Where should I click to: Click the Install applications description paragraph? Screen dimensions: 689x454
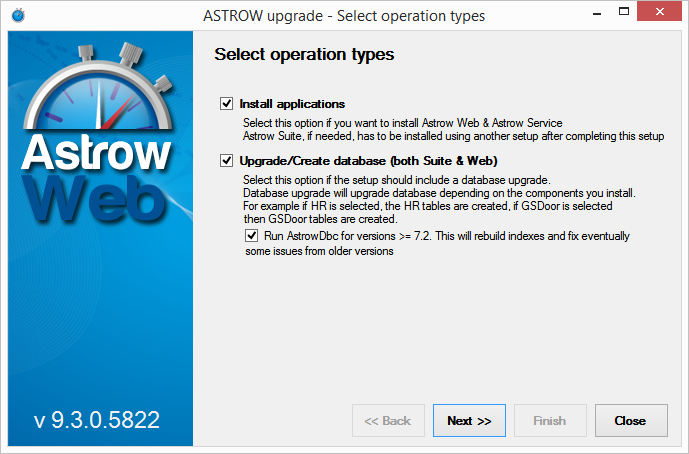(x=440, y=129)
